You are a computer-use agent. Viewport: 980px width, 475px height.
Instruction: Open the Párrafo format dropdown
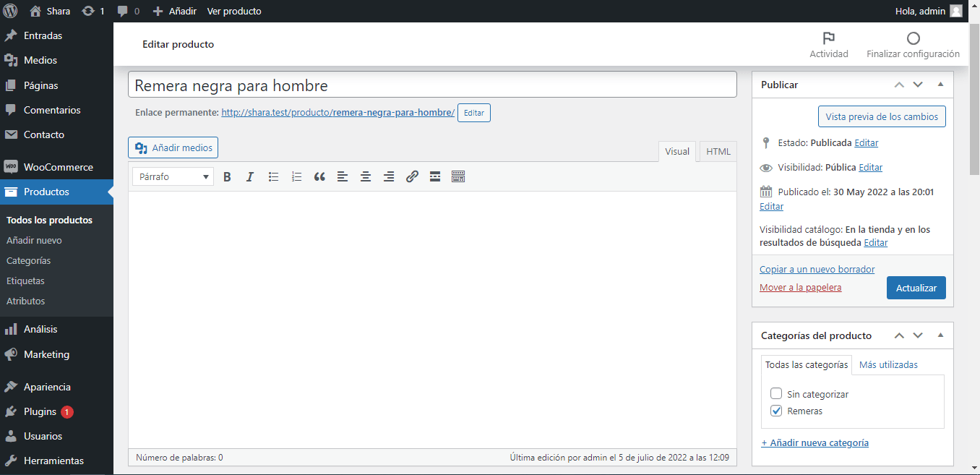(173, 176)
